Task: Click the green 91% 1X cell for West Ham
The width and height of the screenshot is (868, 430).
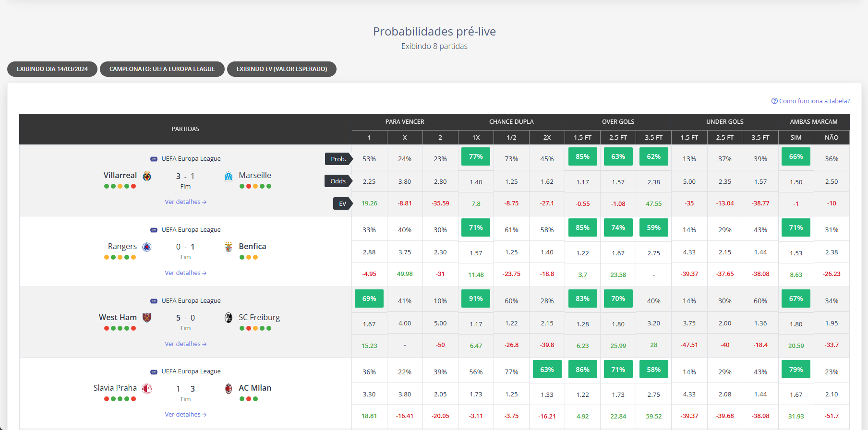Action: coord(476,299)
